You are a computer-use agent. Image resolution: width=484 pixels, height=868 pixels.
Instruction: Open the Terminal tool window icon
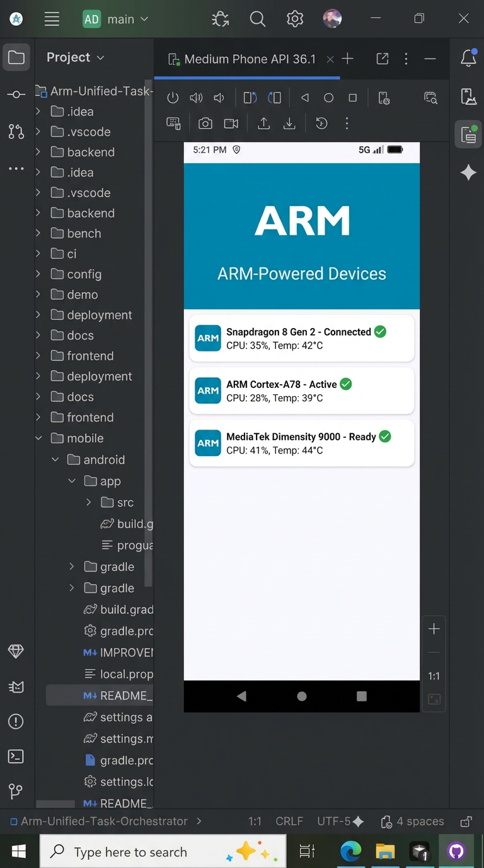coord(16,756)
